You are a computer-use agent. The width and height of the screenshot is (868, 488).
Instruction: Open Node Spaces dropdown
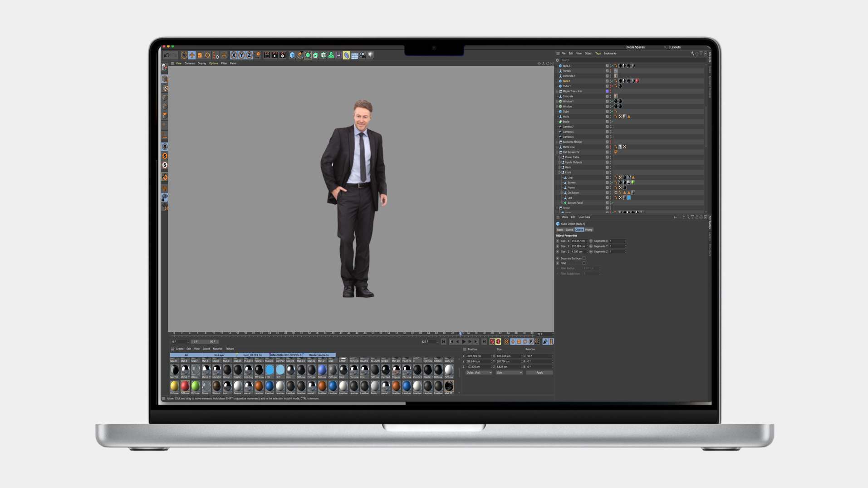click(646, 47)
